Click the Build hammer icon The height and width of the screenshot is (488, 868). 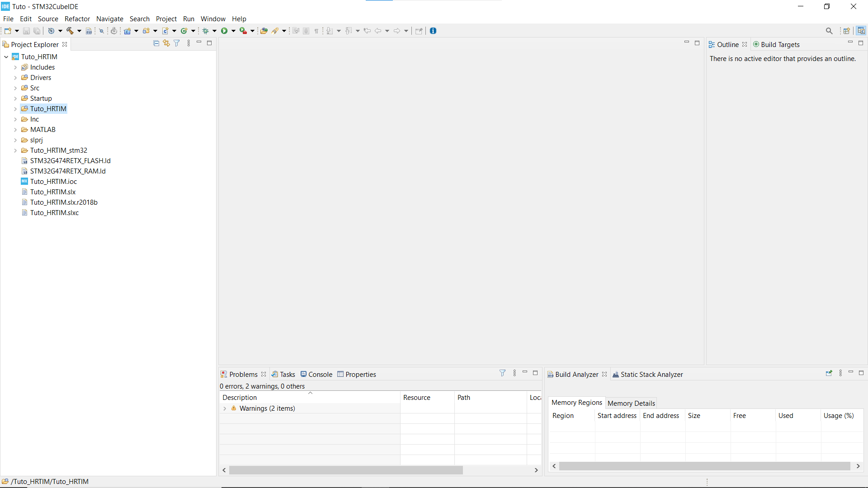[70, 31]
